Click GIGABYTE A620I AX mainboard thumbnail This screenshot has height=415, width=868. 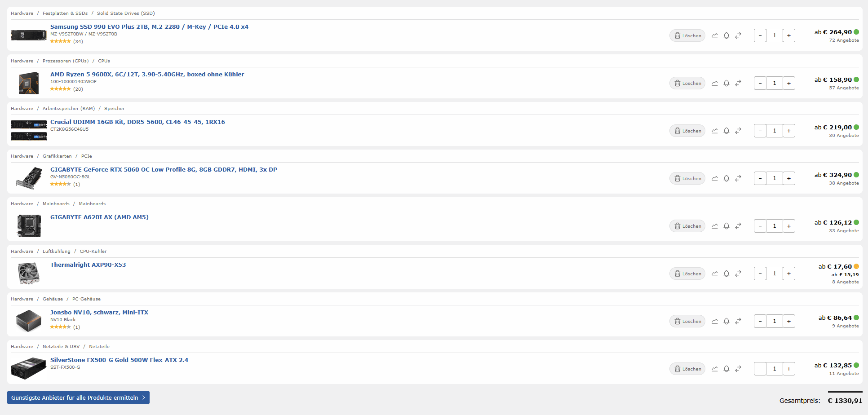click(29, 225)
